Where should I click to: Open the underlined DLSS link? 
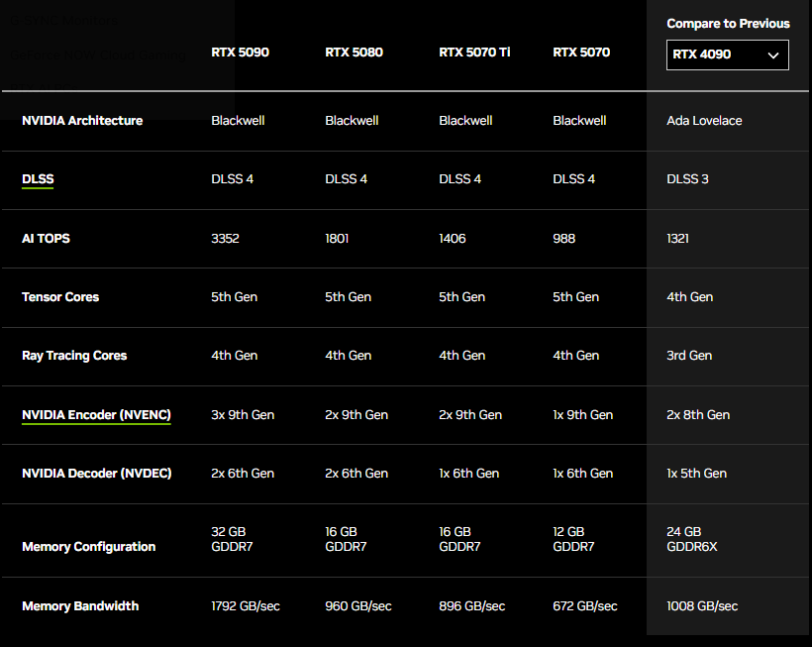38,179
